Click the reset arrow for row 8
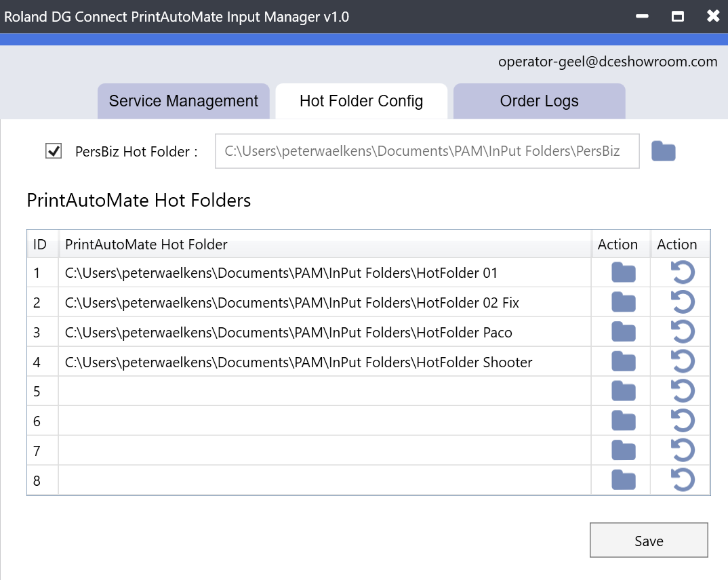 (x=683, y=480)
